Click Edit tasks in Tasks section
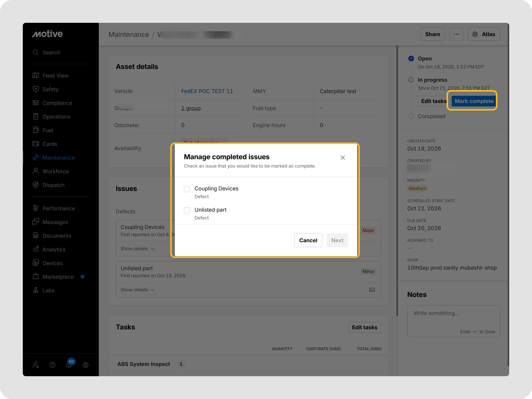Viewport: 532px width, 399px height. pos(365,327)
